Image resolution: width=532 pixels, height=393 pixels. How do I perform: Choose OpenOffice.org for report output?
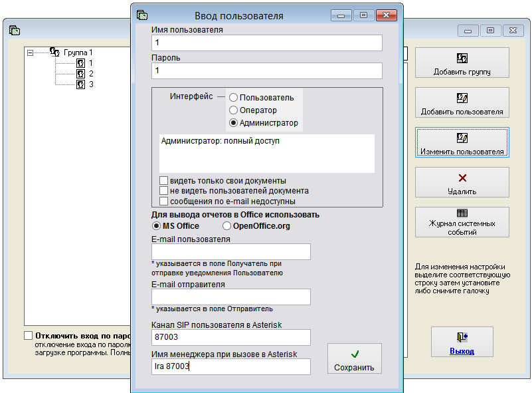coord(226,226)
